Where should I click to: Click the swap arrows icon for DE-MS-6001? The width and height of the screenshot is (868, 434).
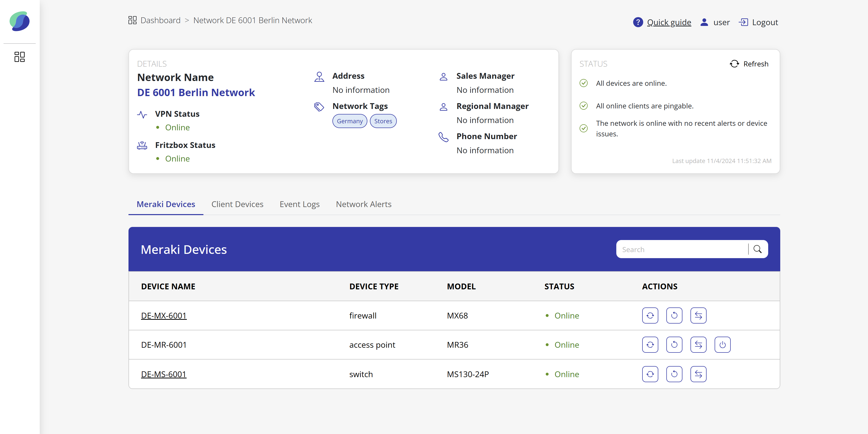(x=698, y=374)
